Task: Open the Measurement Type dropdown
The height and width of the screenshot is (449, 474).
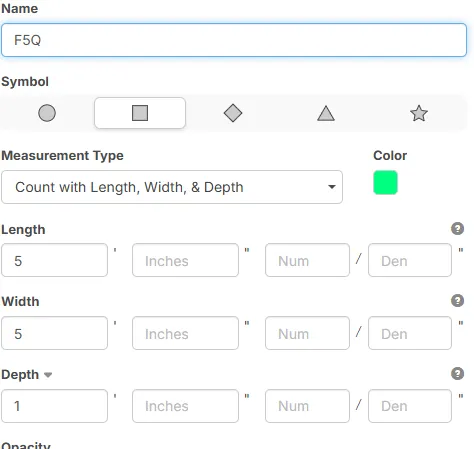Action: [x=172, y=187]
